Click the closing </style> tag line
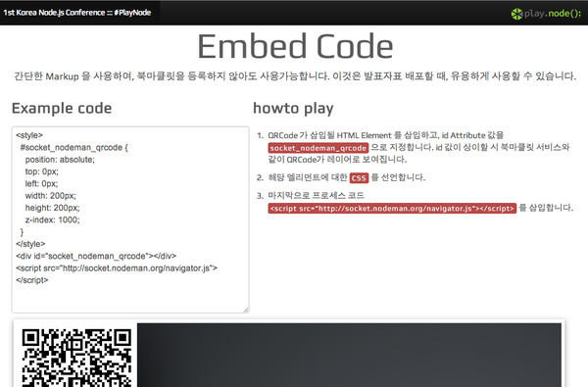 coord(30,244)
